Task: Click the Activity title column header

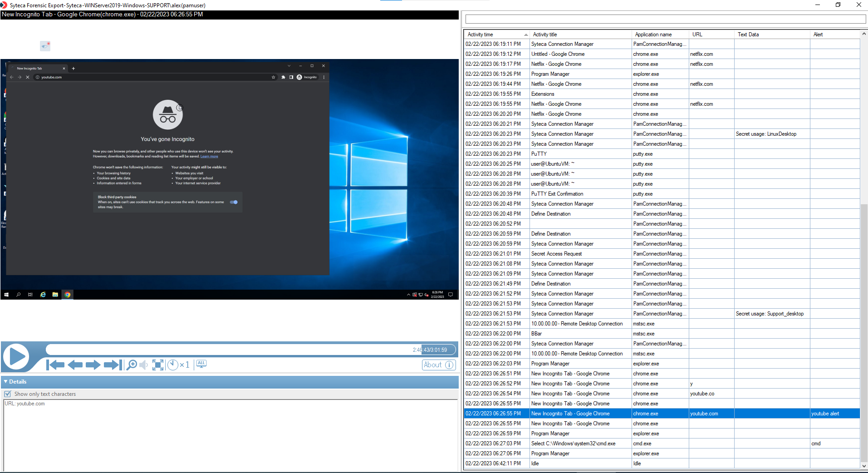Action: tap(580, 34)
